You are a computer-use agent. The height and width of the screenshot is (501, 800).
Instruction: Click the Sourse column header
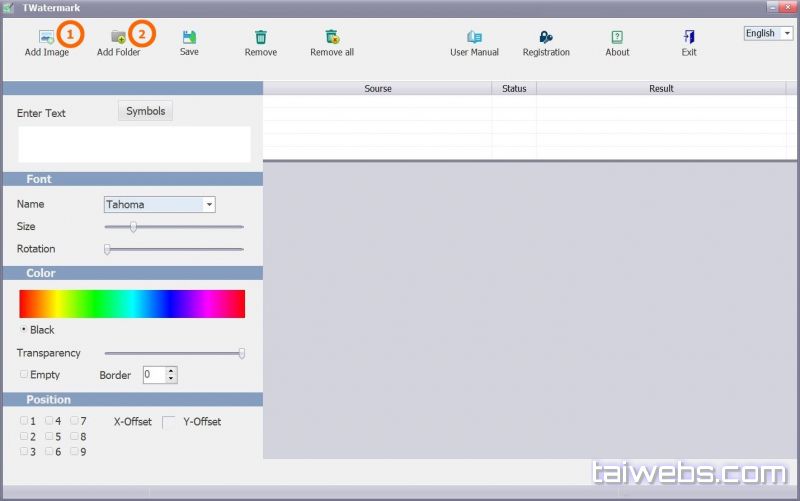(x=377, y=88)
